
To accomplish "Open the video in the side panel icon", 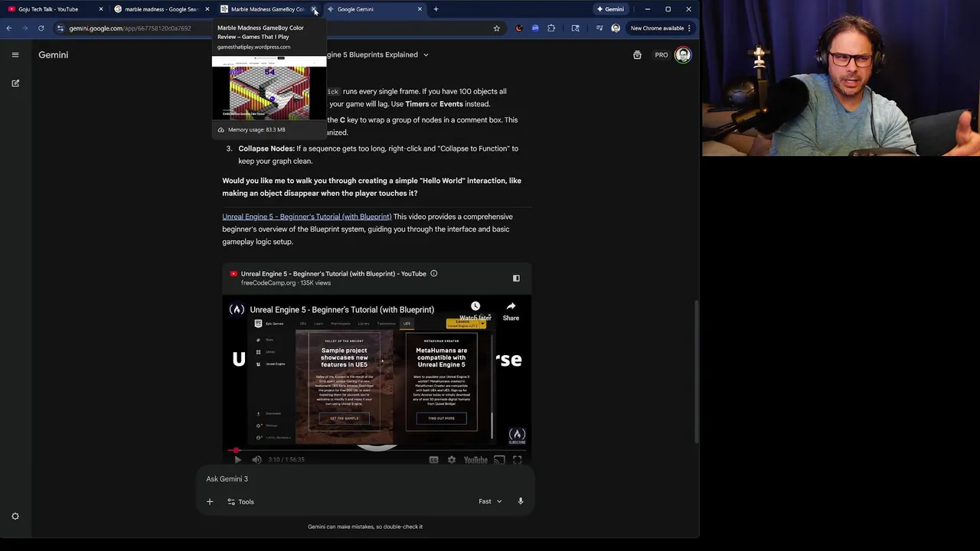I will click(516, 279).
